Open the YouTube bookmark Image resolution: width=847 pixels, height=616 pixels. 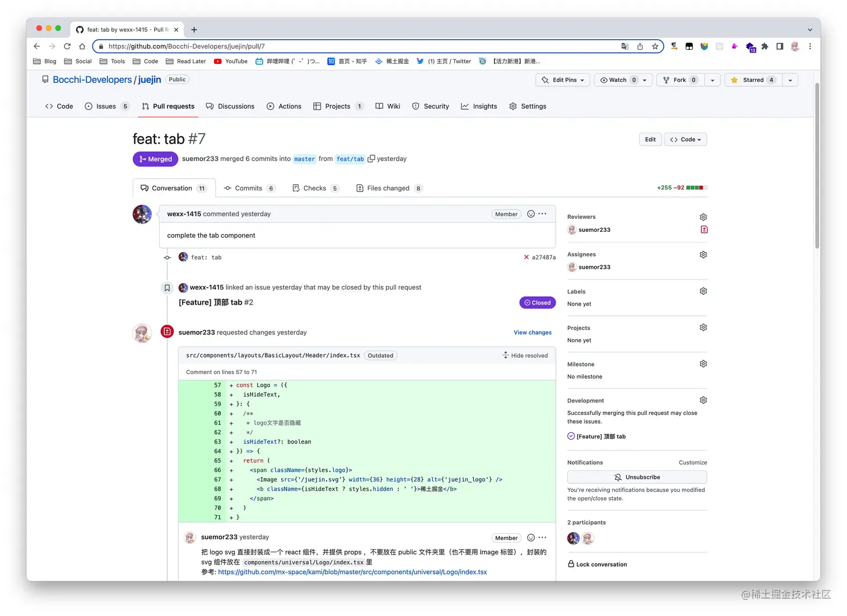tap(231, 62)
